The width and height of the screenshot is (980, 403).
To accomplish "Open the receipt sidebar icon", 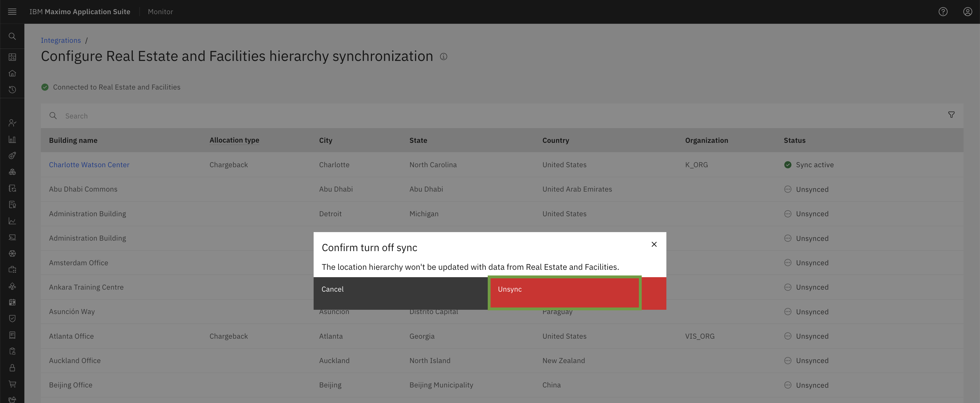I will click(x=12, y=335).
